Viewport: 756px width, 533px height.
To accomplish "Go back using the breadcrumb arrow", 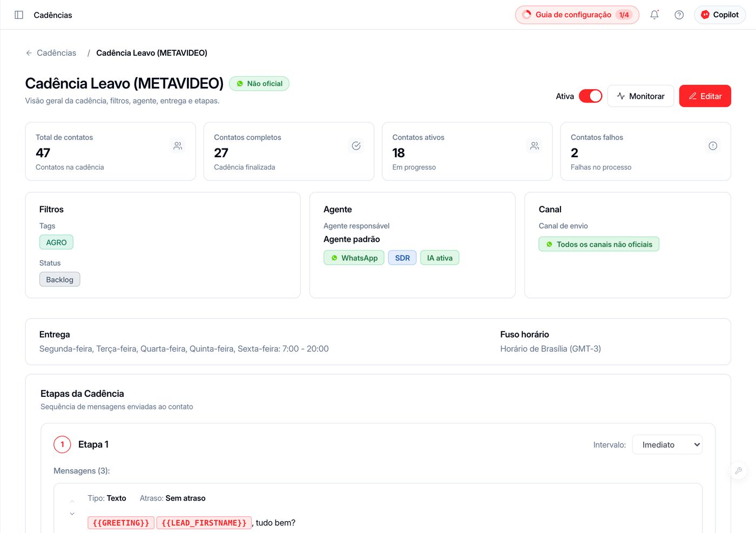I will (29, 53).
